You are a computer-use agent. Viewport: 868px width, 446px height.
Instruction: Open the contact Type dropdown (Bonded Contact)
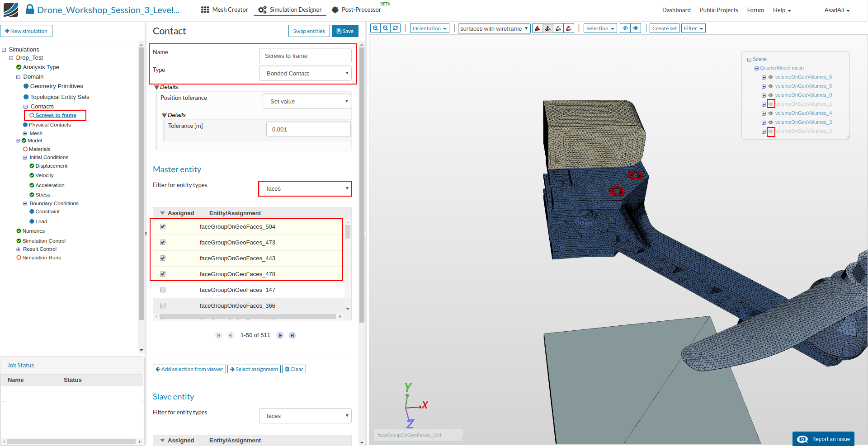305,73
